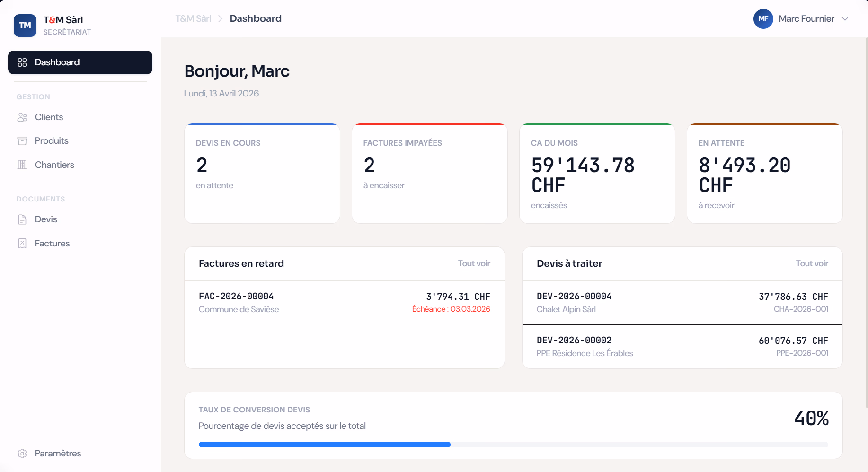The height and width of the screenshot is (472, 868).
Task: Click the Dashboard grid icon in sidebar
Action: point(22,62)
